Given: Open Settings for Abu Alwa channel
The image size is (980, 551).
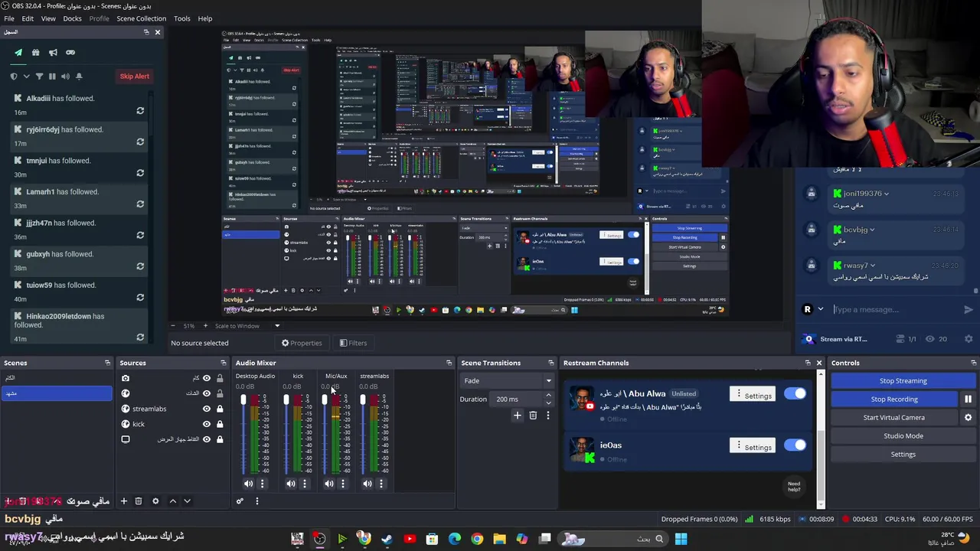Looking at the screenshot, I should (x=753, y=395).
